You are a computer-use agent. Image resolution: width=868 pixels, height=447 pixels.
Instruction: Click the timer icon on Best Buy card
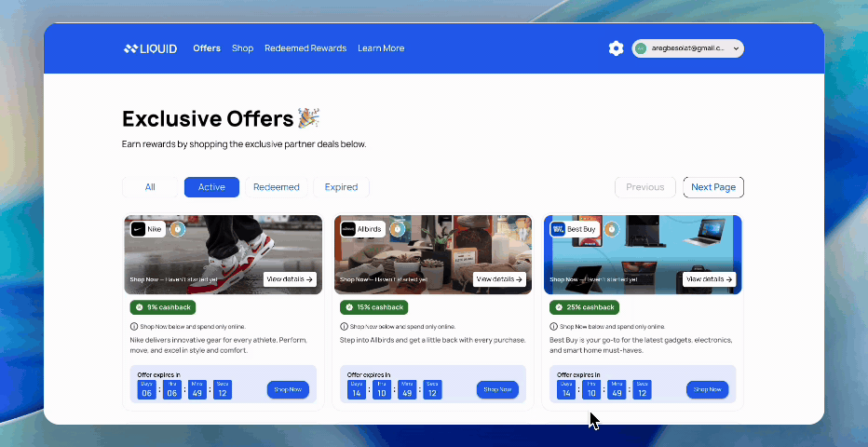(x=611, y=229)
